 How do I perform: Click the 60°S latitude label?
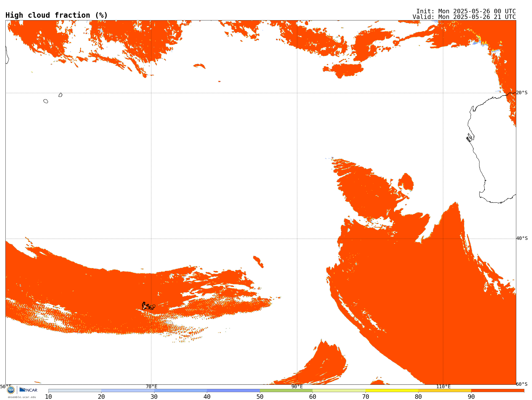pos(522,384)
